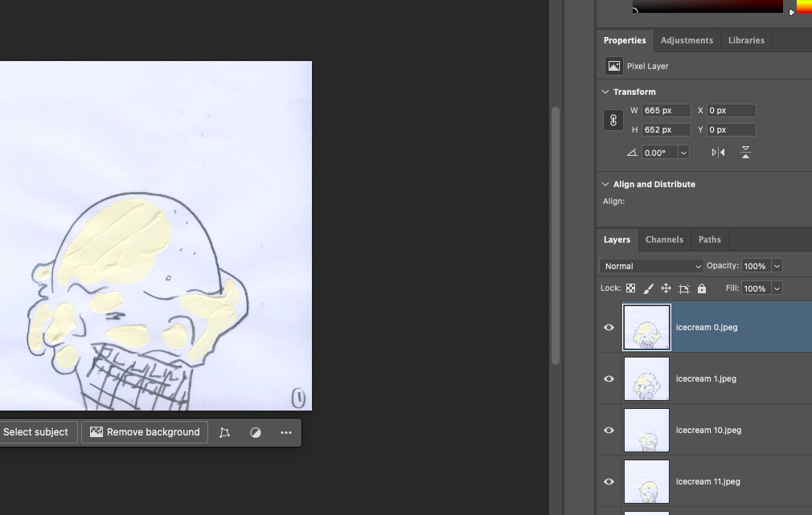812x515 pixels.
Task: Collapse the Transform section
Action: (605, 92)
